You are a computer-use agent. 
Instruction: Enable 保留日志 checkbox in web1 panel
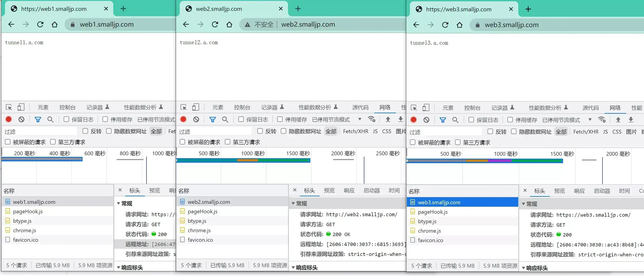(x=66, y=119)
